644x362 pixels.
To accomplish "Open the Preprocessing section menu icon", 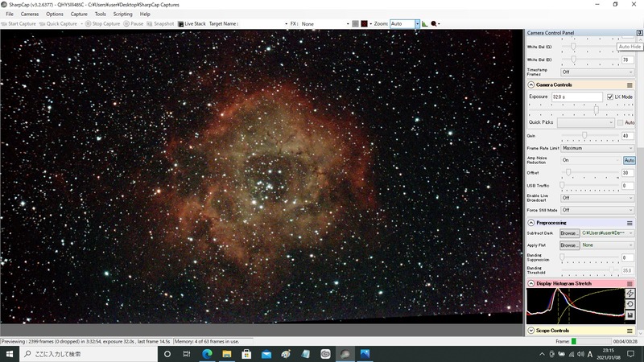I will 630,223.
